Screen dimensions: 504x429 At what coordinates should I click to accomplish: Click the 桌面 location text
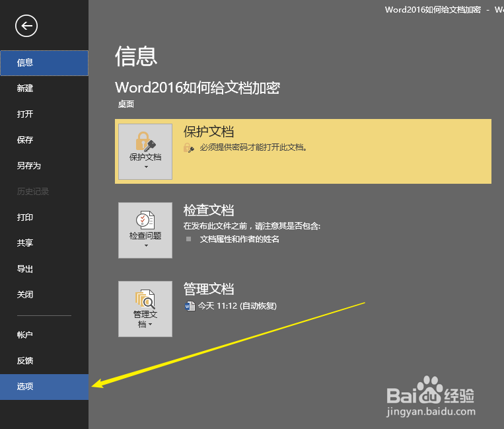126,104
